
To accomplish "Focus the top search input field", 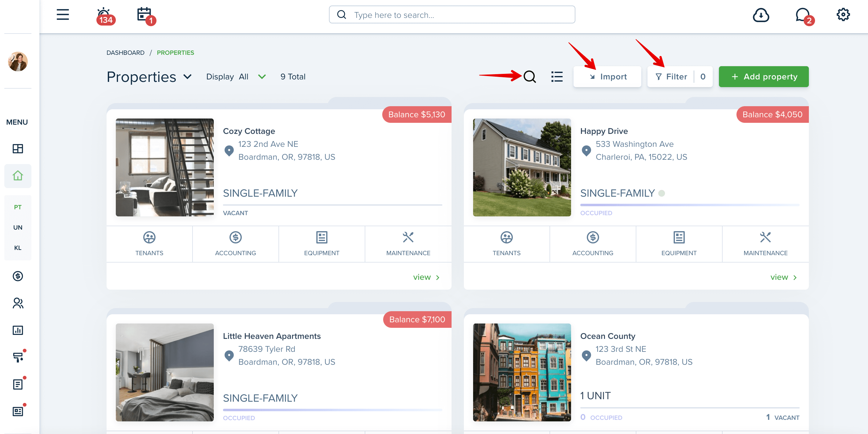I will tap(452, 15).
